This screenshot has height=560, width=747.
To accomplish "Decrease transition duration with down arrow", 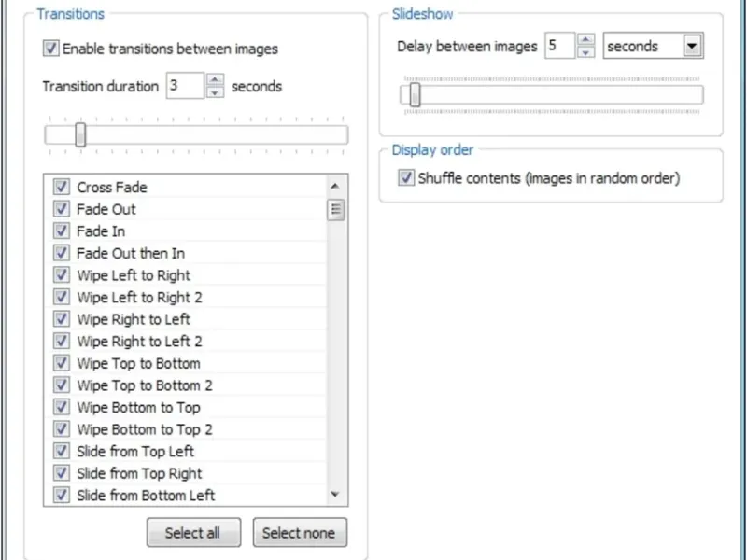I will (x=216, y=92).
